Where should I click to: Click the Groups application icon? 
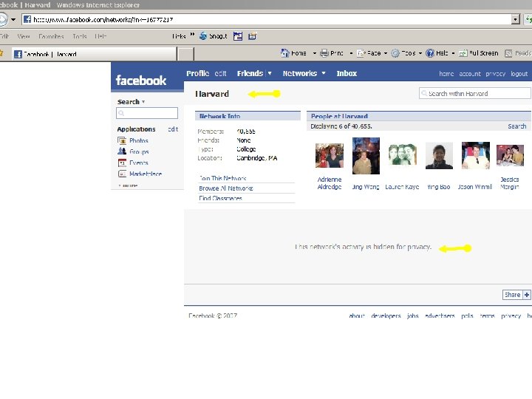(x=122, y=151)
